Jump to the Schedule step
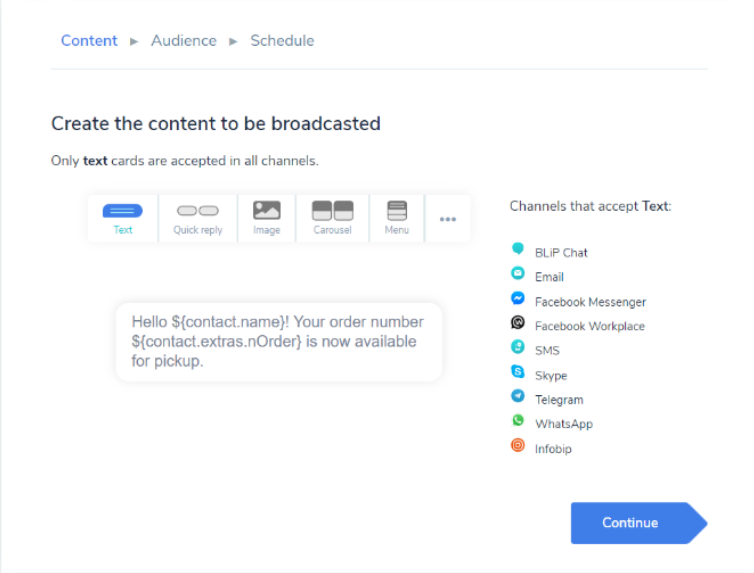The height and width of the screenshot is (573, 754). tap(282, 41)
